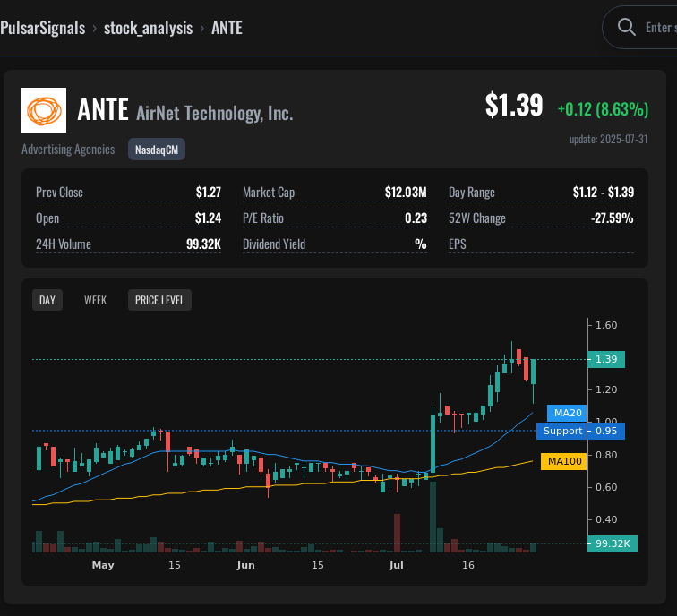
Task: Click the 99.32K volume stat value
Action: (x=203, y=244)
